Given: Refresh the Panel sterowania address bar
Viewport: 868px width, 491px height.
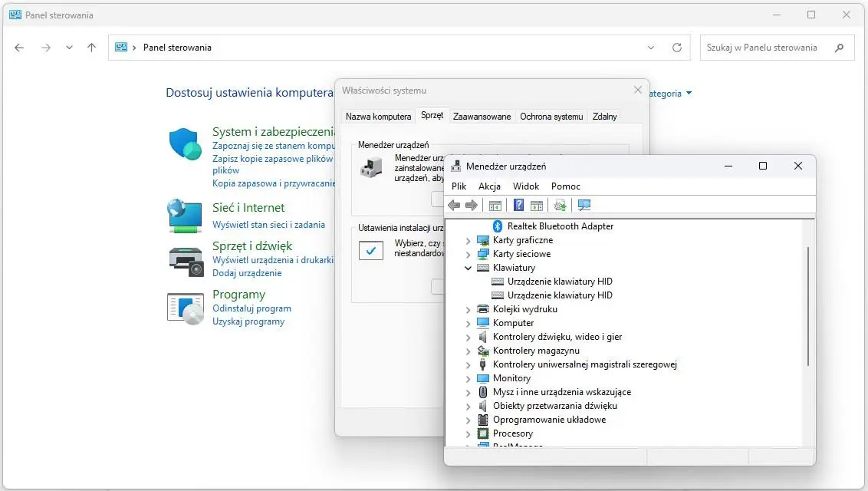Looking at the screenshot, I should pos(676,48).
